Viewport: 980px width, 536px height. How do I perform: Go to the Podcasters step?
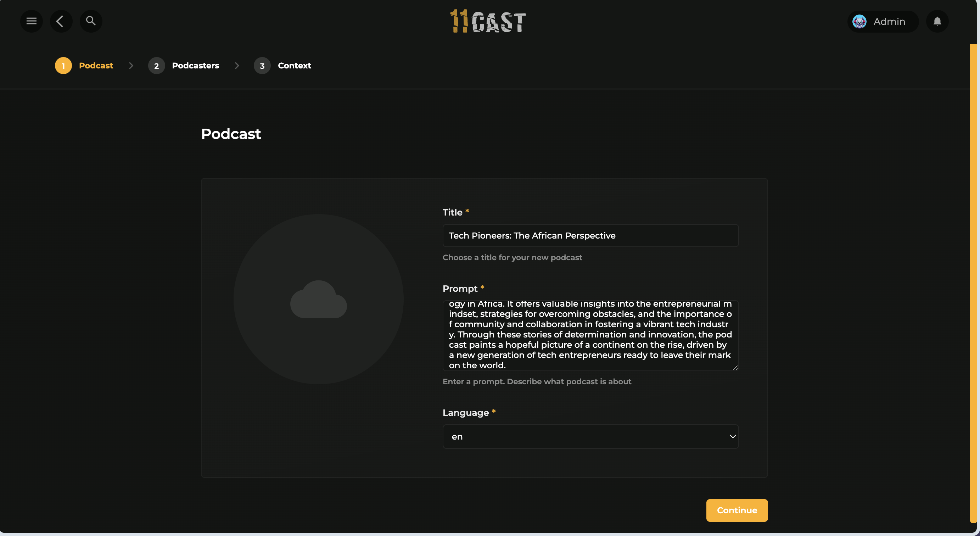pos(195,66)
